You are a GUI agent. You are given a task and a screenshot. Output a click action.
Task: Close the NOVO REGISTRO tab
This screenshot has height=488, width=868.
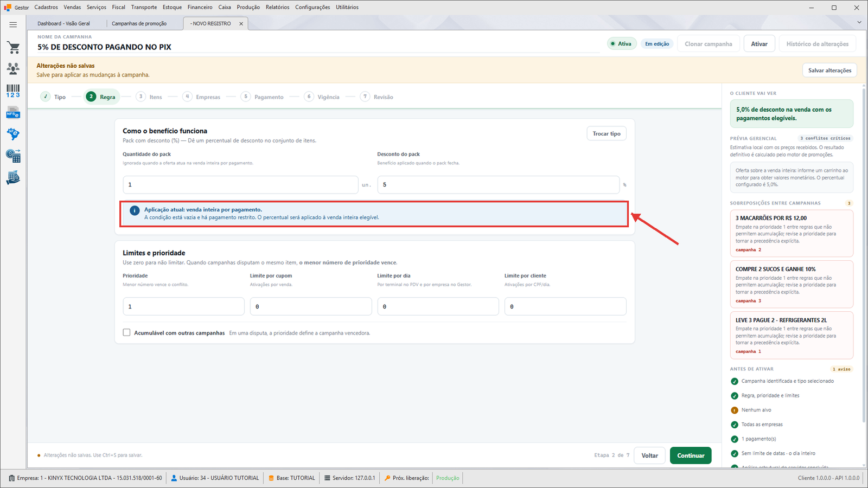point(241,24)
